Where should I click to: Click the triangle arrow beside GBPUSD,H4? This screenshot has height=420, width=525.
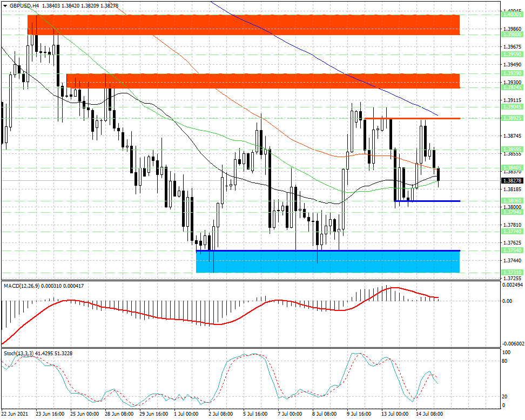(5, 6)
